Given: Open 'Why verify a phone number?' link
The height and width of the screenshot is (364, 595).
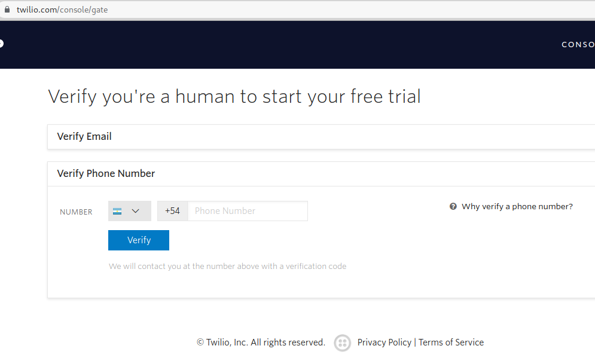Looking at the screenshot, I should coord(517,206).
